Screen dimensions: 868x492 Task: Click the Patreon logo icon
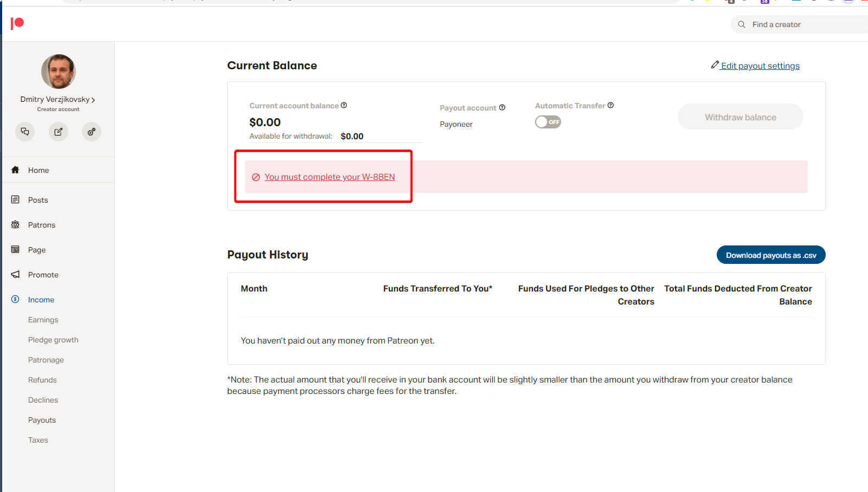pyautogui.click(x=17, y=23)
